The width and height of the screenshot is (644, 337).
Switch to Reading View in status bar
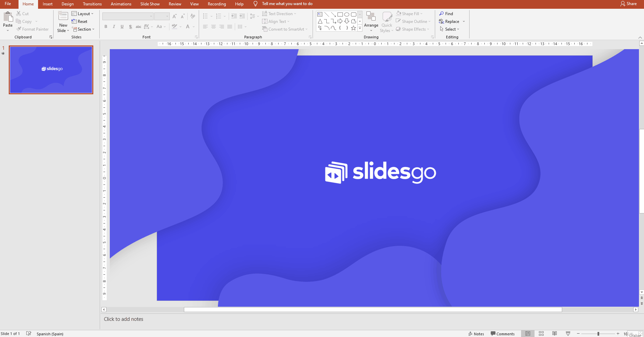coord(554,334)
